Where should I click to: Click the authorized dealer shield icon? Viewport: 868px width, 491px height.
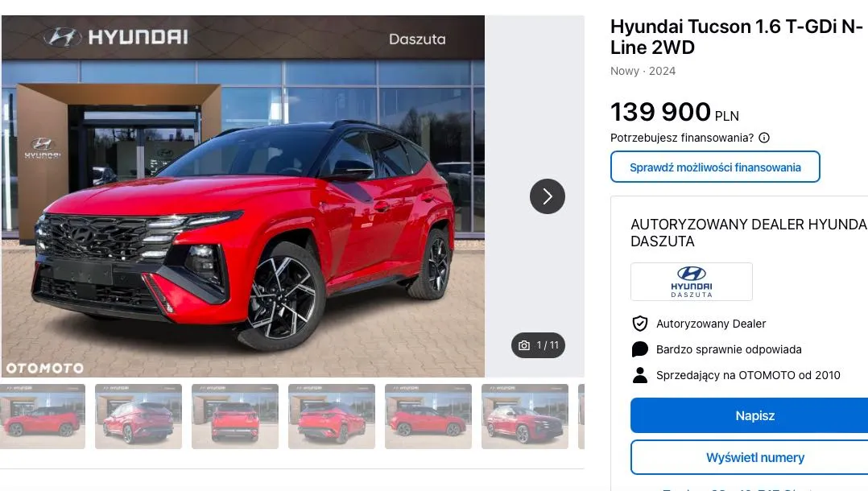[640, 324]
